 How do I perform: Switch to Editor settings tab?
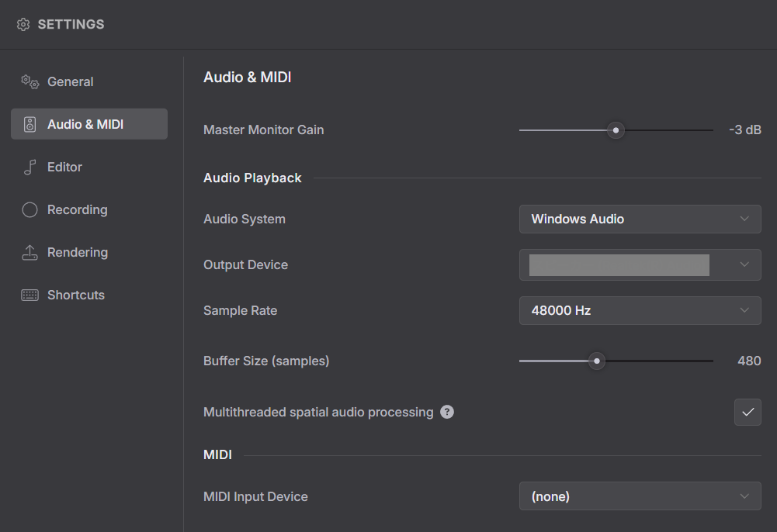(89, 167)
